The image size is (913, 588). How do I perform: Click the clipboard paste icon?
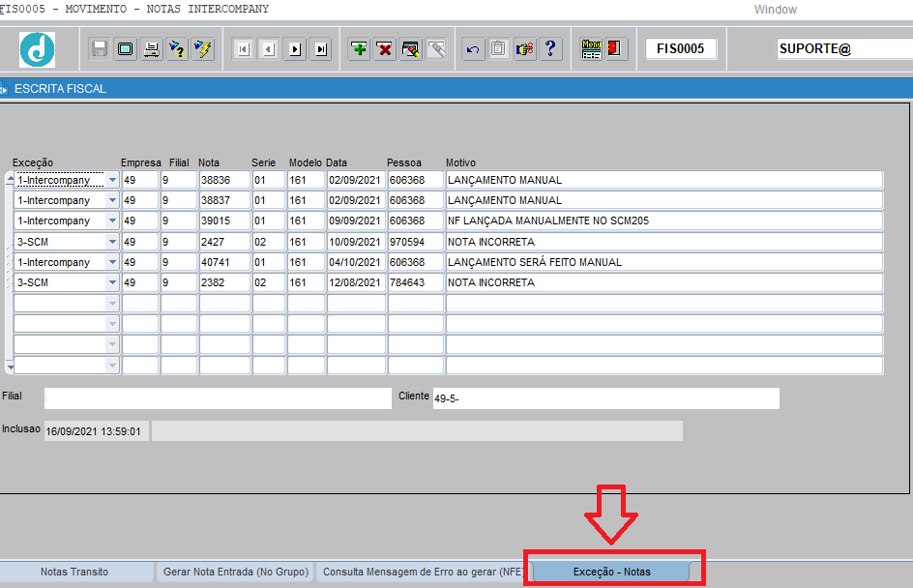499,49
